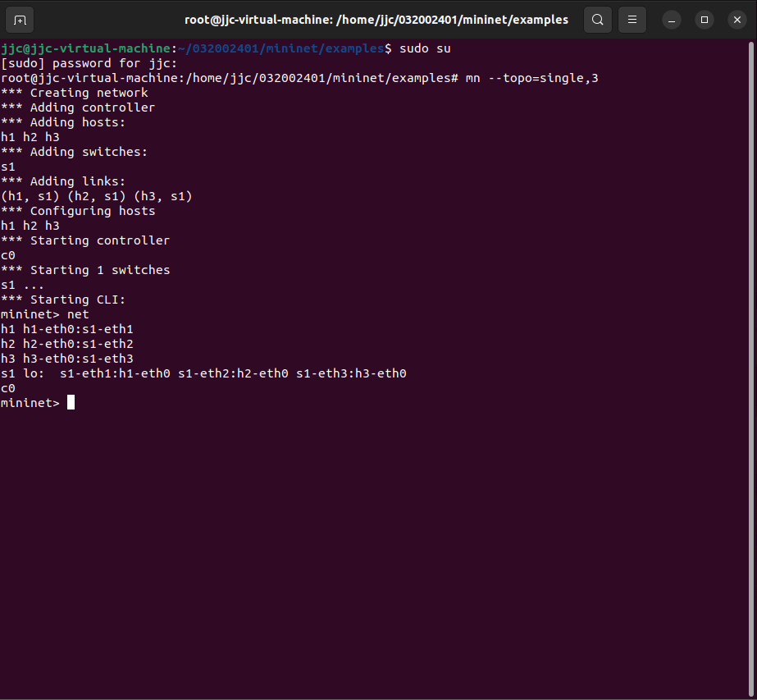757x700 pixels.
Task: Click the green 'jjc@jjc-virtual-machine' prompt text
Action: (x=85, y=48)
